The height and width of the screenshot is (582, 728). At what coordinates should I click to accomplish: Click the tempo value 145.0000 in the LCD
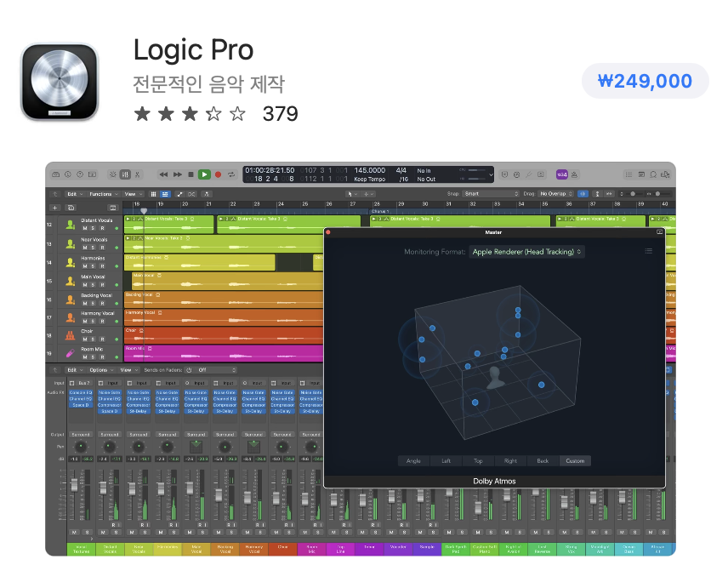370,170
